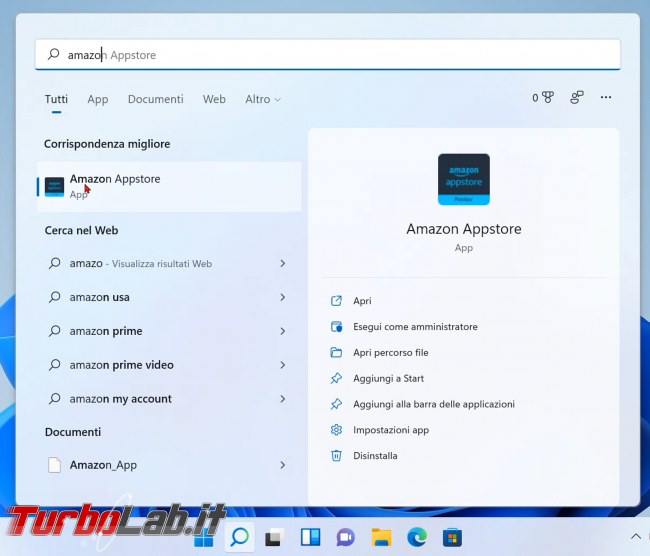Open Task View from the taskbar
Image resolution: width=650 pixels, height=556 pixels.
pyautogui.click(x=275, y=538)
